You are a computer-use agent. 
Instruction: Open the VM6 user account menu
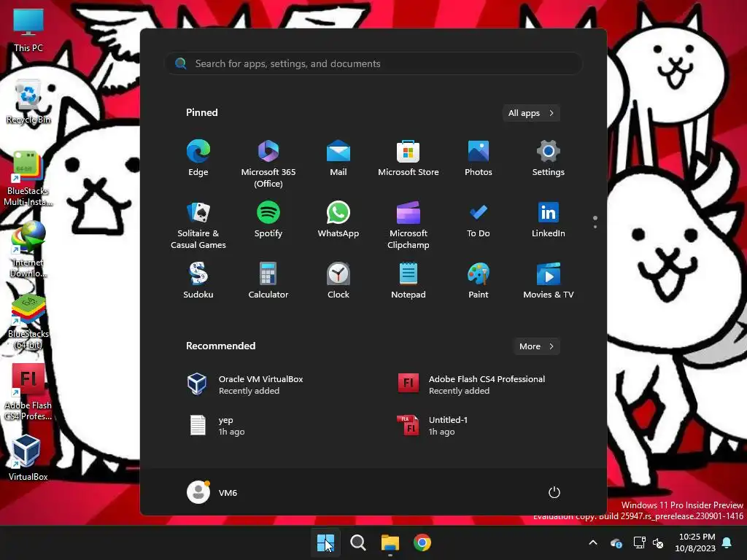[x=212, y=492]
